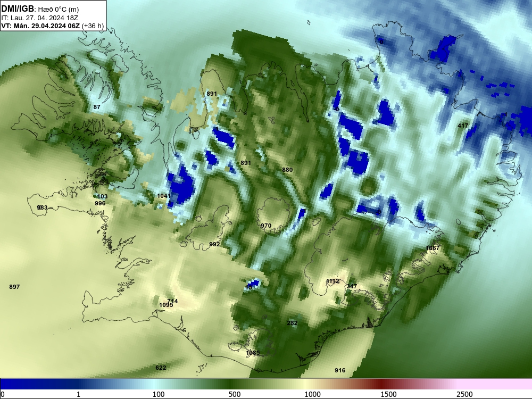Click the legend label 100

coord(159,394)
